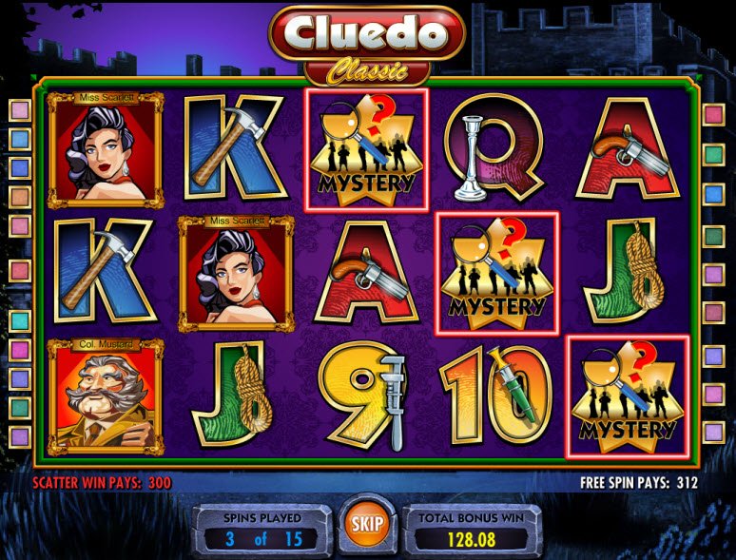736x560 pixels.
Task: Click the Total Bonus Win display
Action: click(472, 531)
